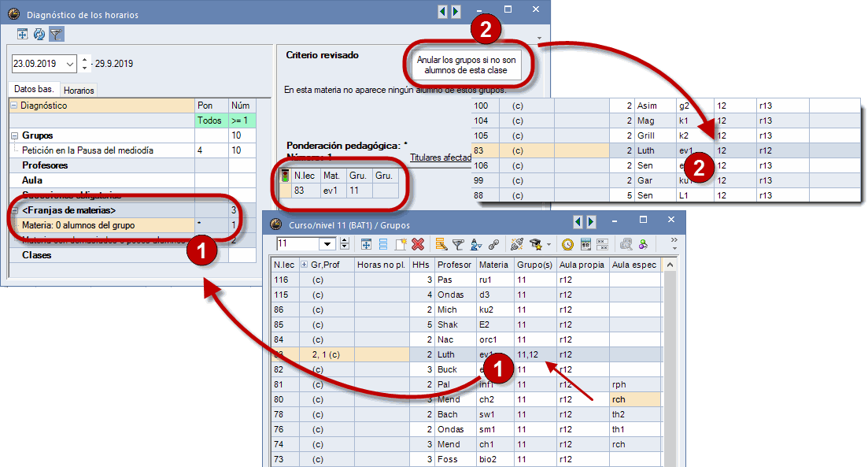Go to next window in Diagnóstico title bar
The image size is (868, 467).
[456, 11]
